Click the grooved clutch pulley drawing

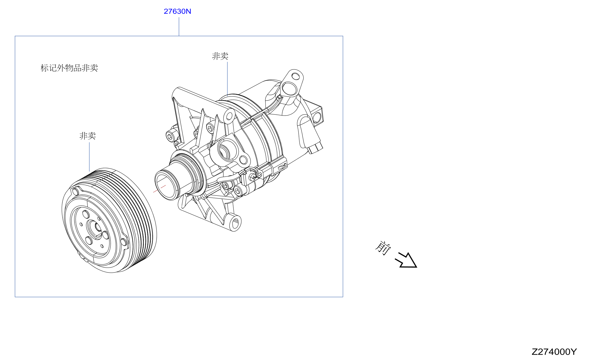pos(109,220)
